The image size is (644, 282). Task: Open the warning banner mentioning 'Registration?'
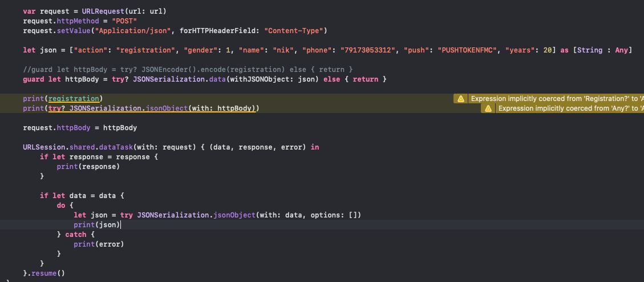click(549, 99)
